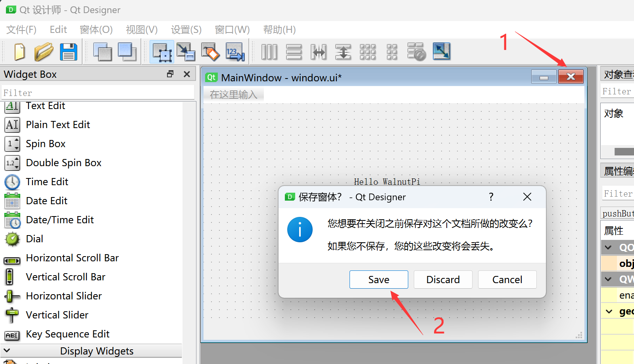Close the 保存窗体 dialog with X
This screenshot has width=634, height=364.
pyautogui.click(x=527, y=197)
